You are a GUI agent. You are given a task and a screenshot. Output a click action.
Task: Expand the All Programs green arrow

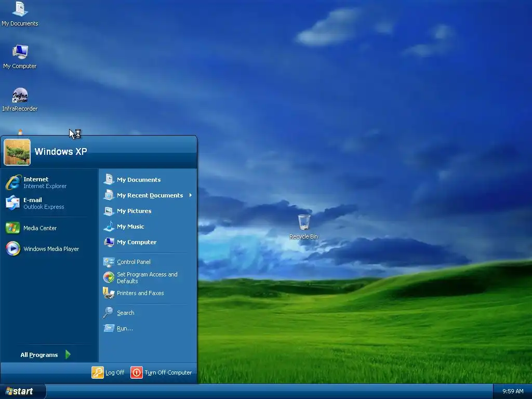point(68,354)
